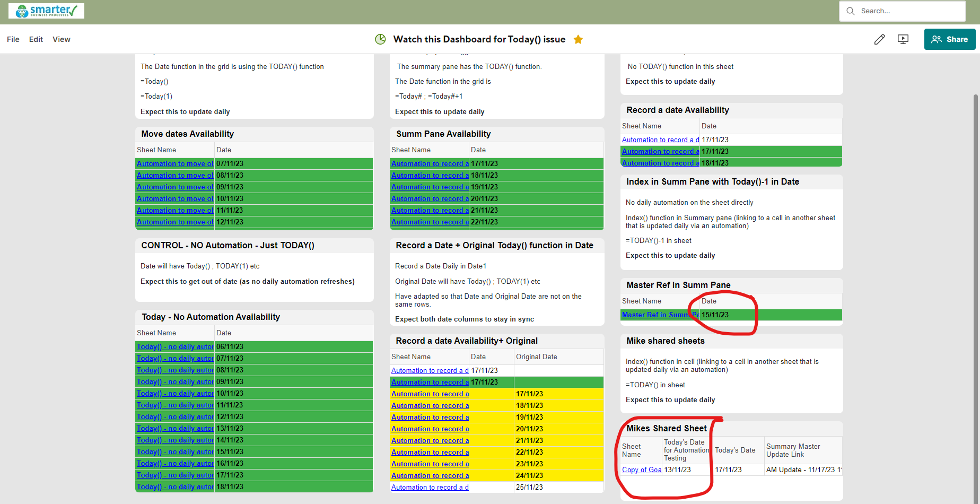980x504 pixels.
Task: Click the search magnifier icon
Action: [x=851, y=11]
